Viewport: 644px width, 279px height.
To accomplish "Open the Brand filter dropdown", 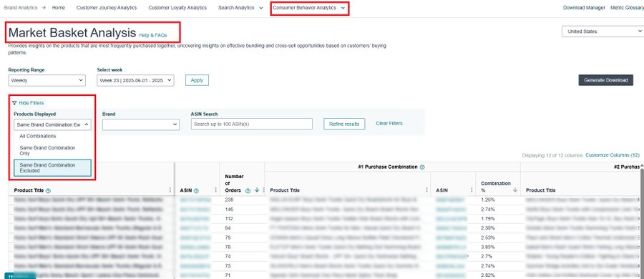I will (141, 124).
